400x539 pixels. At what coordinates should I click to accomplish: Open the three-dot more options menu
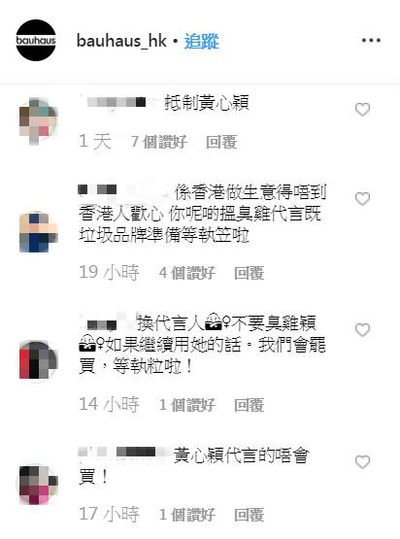click(x=371, y=41)
